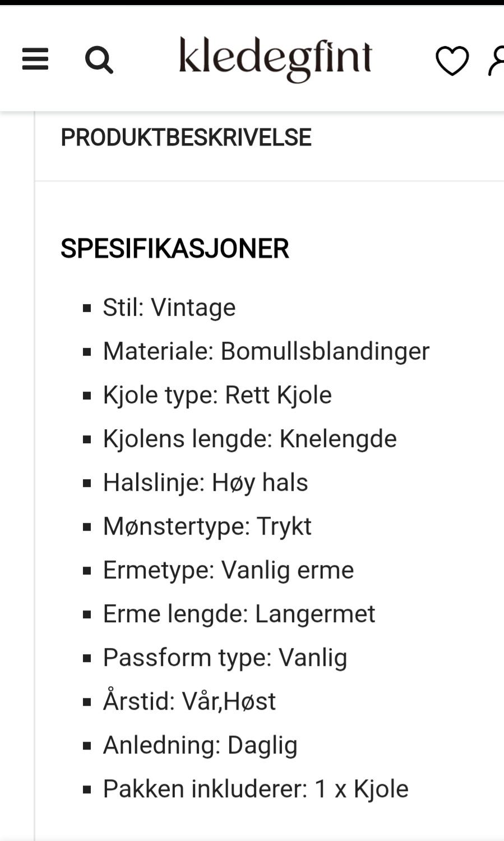Screen dimensions: 504x841
Task: Open the account profile icon
Action: pyautogui.click(x=496, y=59)
